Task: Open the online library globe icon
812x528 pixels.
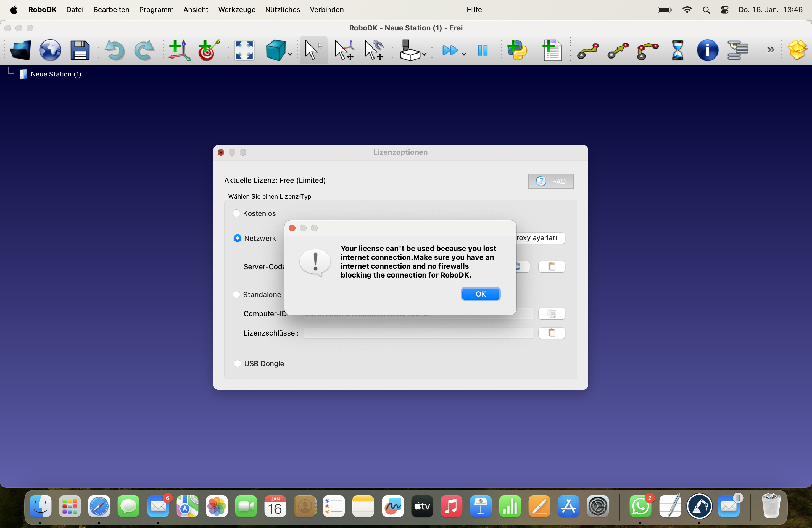Action: click(50, 51)
